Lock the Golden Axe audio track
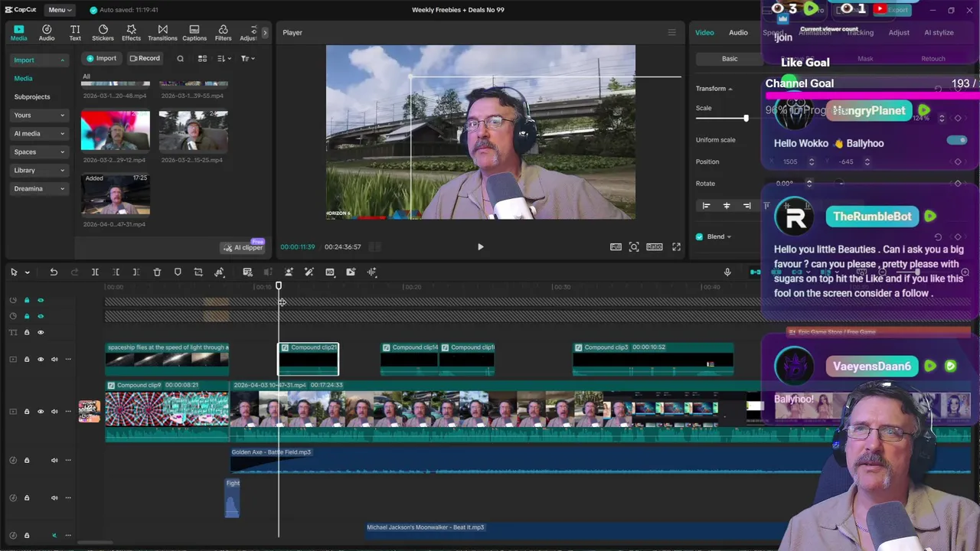This screenshot has height=551, width=980. 27,460
